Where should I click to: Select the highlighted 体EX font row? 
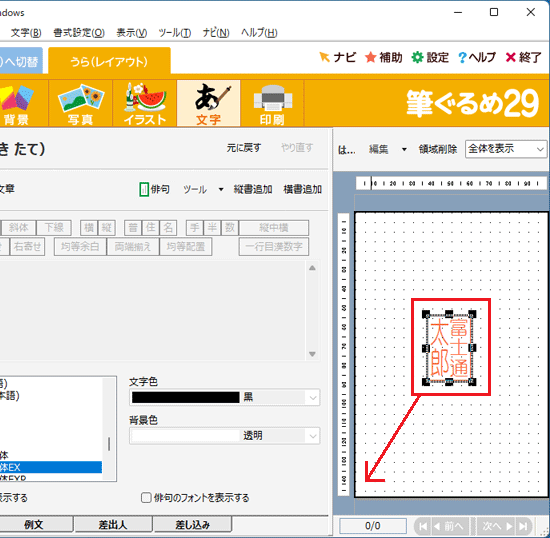coord(51,467)
